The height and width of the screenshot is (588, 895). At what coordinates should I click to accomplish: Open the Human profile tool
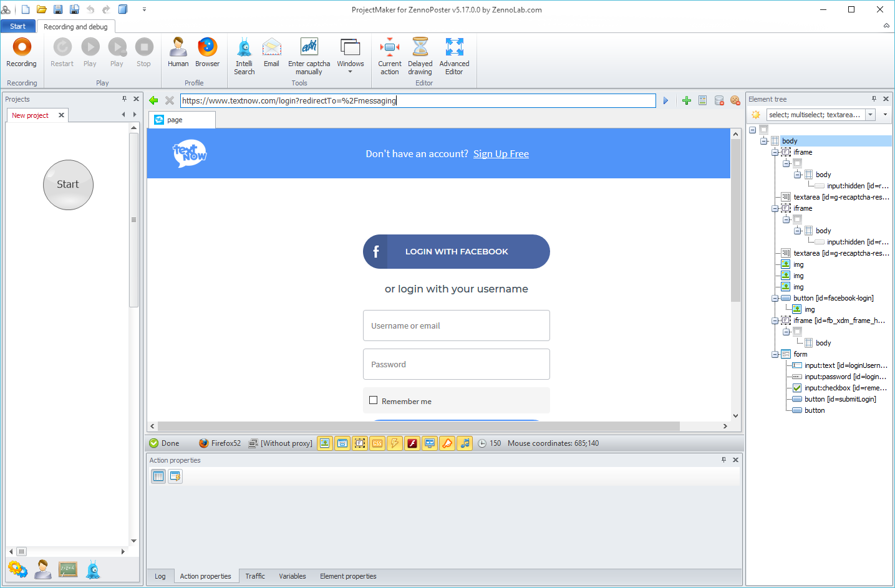[178, 52]
